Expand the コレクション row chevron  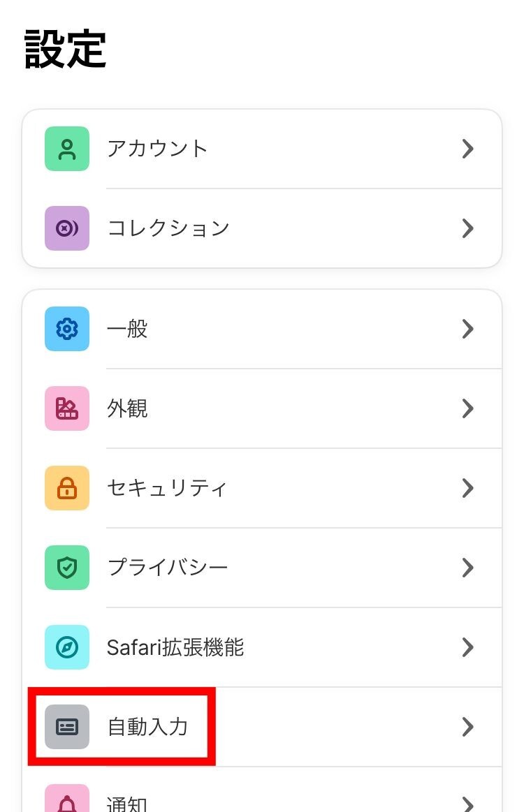click(468, 228)
